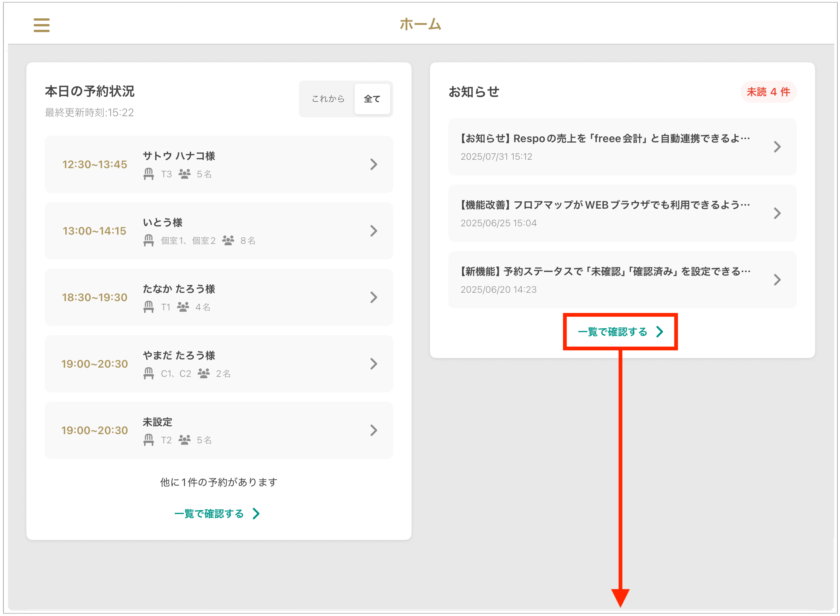Click seat icon next to 個室1、個室2

click(149, 240)
